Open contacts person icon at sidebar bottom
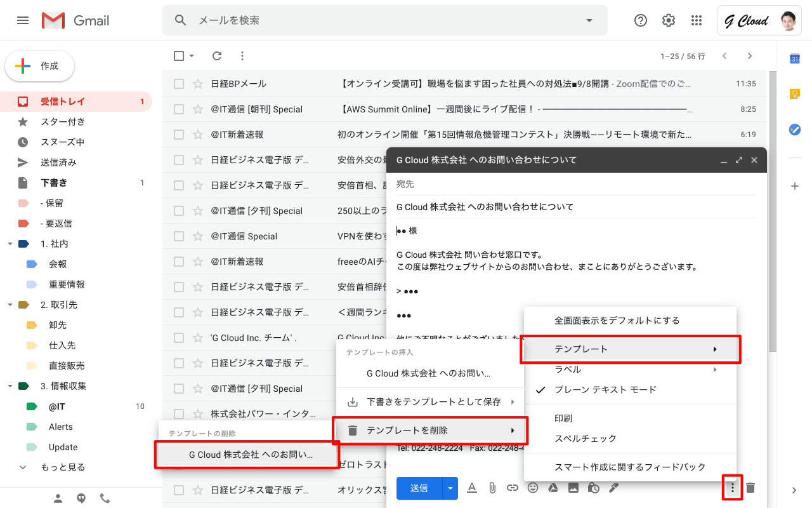Image resolution: width=812 pixels, height=508 pixels. (58, 498)
